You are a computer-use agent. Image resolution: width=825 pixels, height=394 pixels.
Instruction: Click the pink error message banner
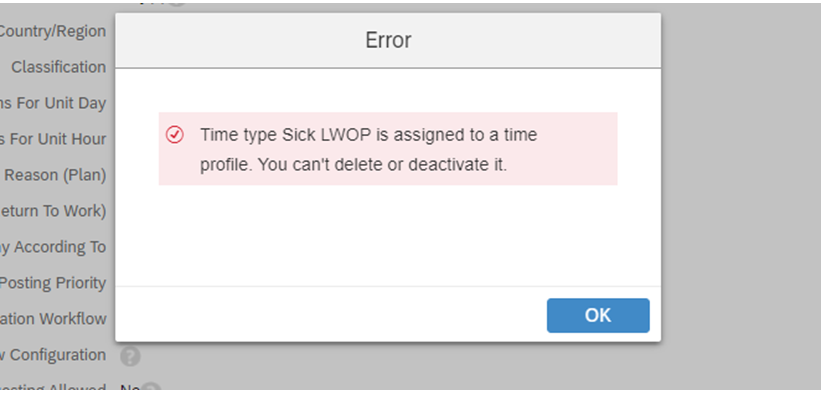[x=388, y=148]
